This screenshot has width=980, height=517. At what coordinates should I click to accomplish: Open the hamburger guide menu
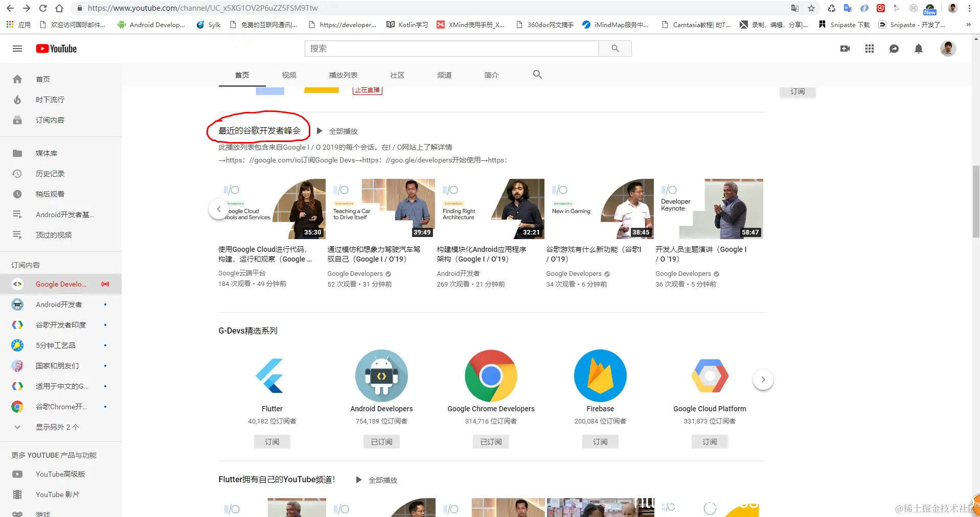(17, 49)
